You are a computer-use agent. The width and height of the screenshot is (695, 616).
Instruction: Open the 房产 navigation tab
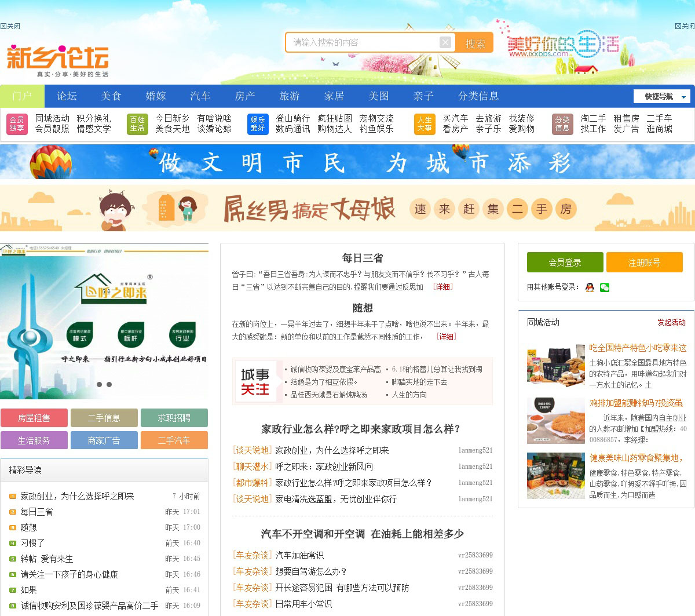click(x=245, y=96)
